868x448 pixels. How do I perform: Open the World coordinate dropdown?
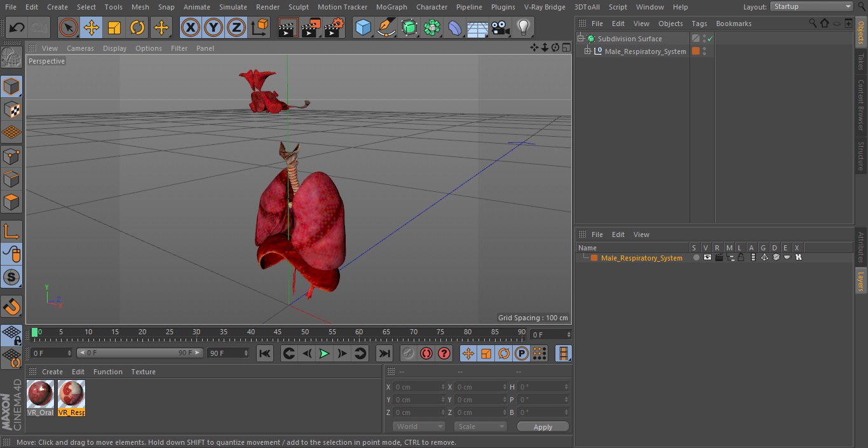tap(418, 426)
